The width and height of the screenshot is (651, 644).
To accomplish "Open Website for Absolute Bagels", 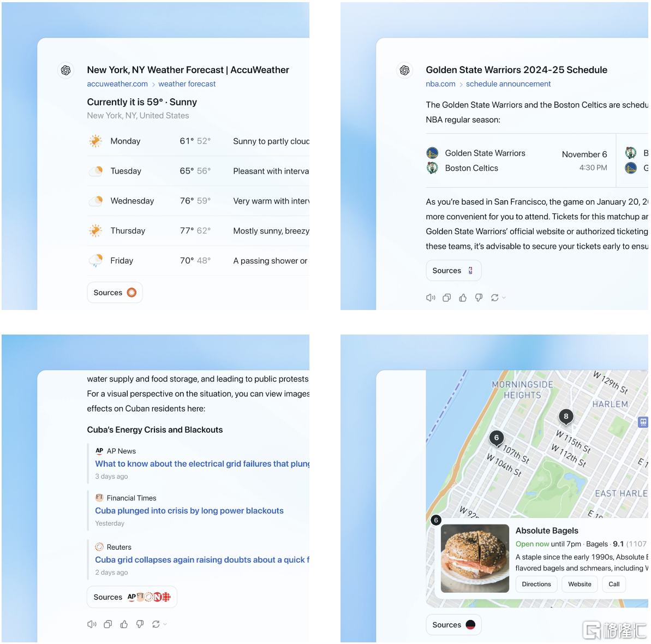I will point(580,584).
